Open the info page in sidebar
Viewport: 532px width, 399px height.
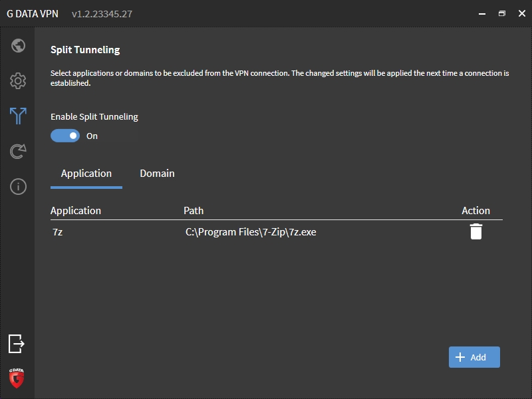[18, 187]
